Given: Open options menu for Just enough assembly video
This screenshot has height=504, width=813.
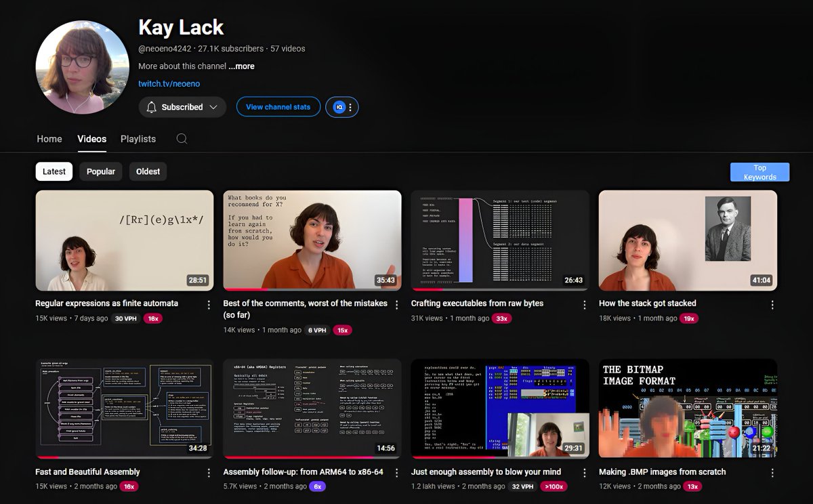Looking at the screenshot, I should pos(585,474).
